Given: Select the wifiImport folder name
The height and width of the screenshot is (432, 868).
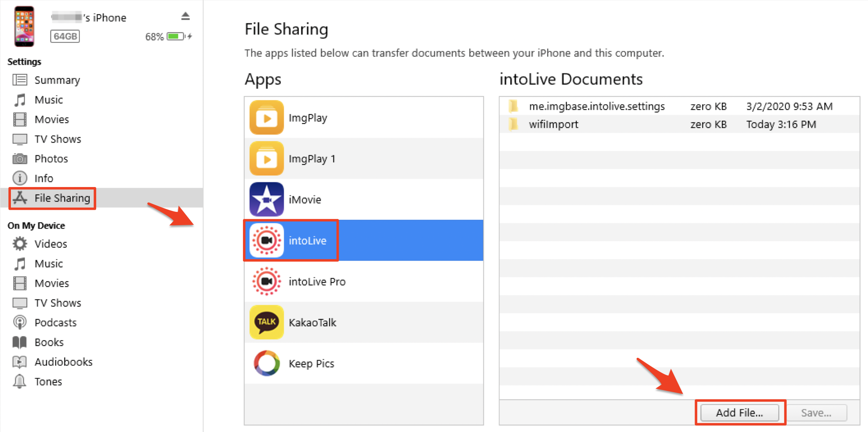Looking at the screenshot, I should [x=554, y=124].
